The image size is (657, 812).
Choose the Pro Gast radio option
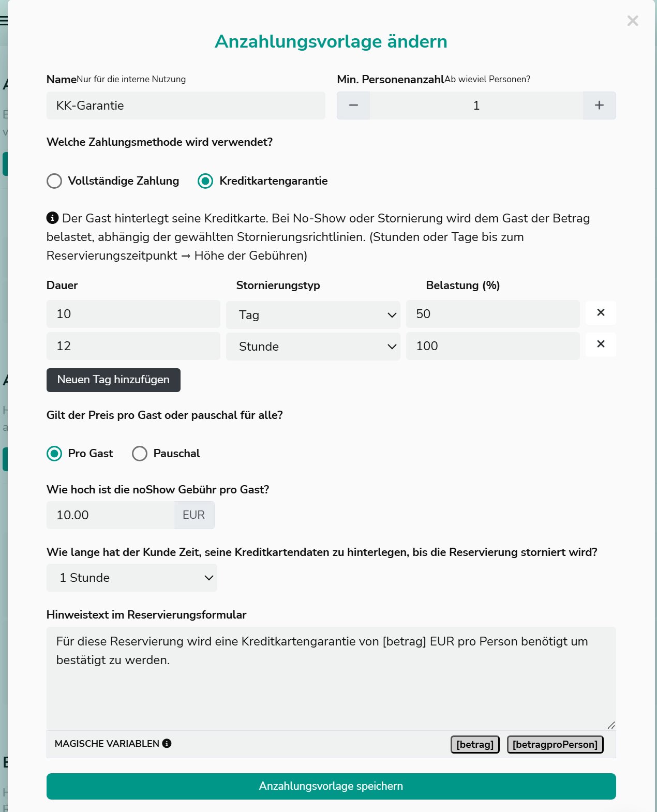[54, 454]
